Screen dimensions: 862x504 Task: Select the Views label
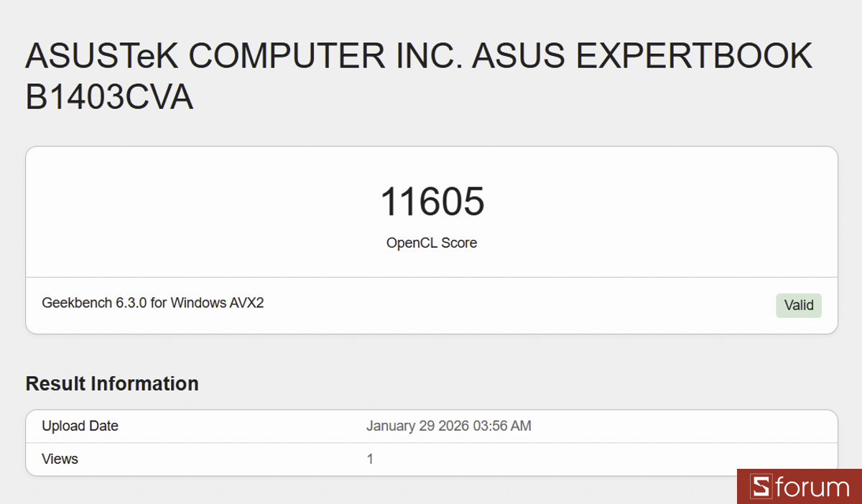pos(60,459)
